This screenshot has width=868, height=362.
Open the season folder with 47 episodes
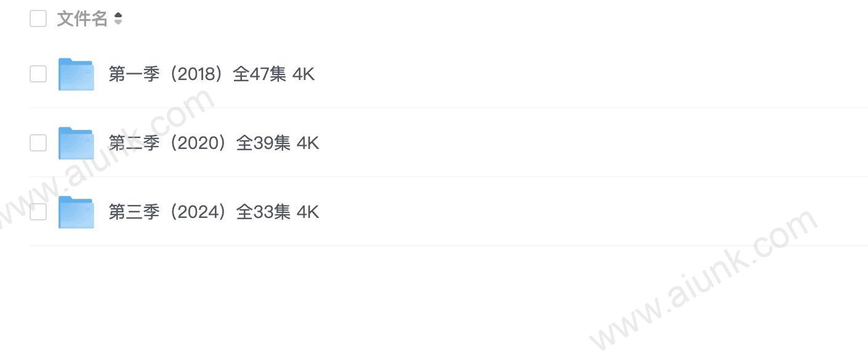[212, 74]
